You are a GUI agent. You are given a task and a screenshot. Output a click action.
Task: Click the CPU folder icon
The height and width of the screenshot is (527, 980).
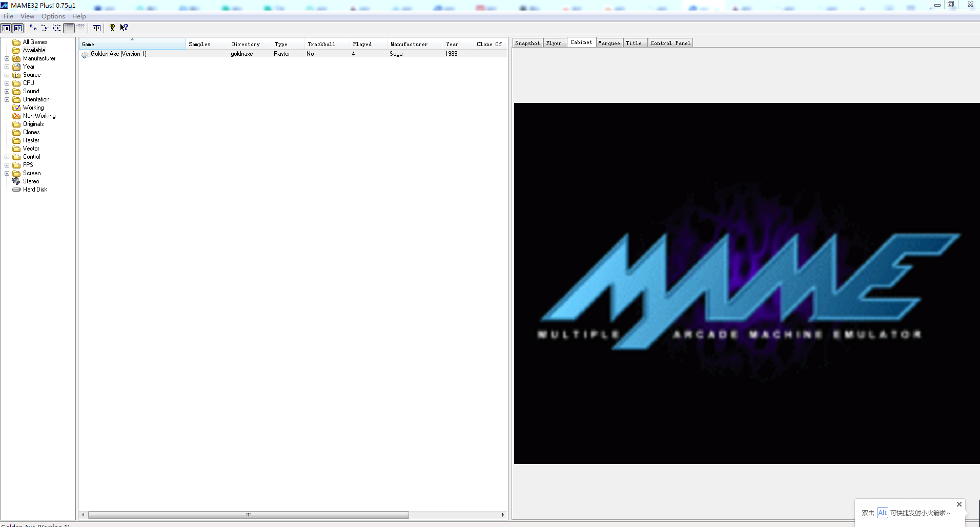pyautogui.click(x=16, y=83)
